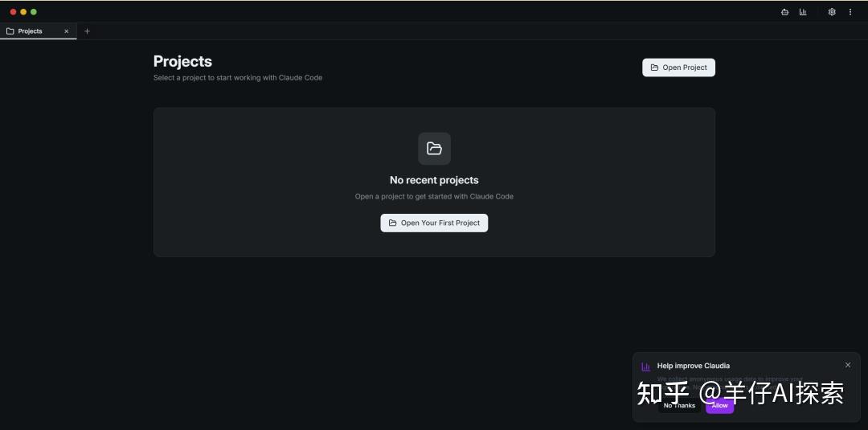Choose No Thanks in the analytics popup
This screenshot has height=430, width=868.
click(679, 406)
